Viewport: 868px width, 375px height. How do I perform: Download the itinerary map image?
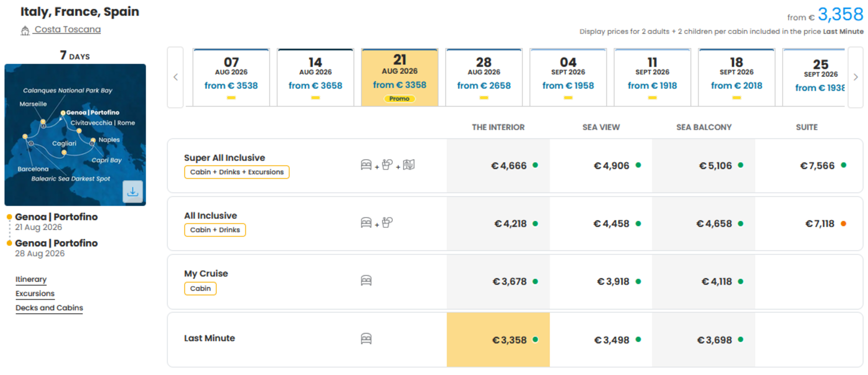coord(133,192)
